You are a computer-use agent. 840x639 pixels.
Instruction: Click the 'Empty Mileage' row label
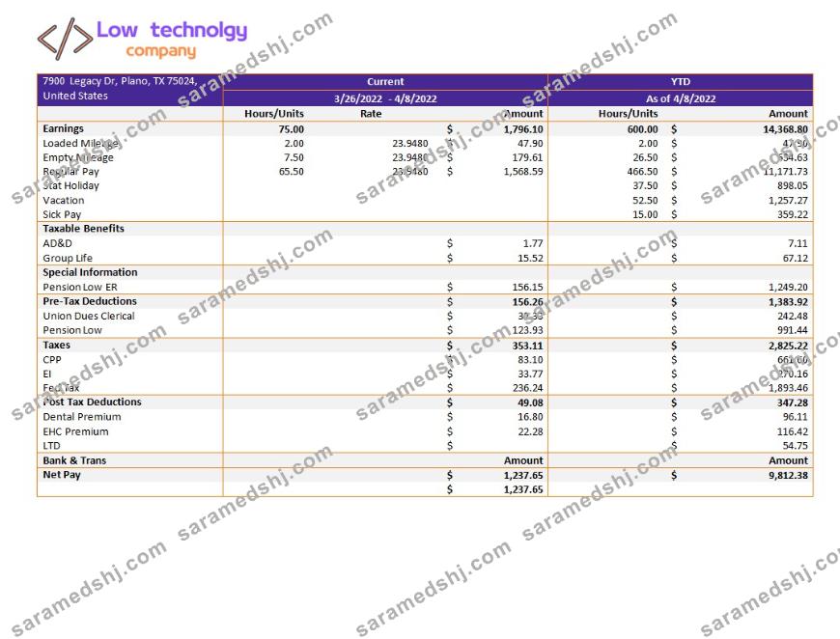(x=78, y=157)
